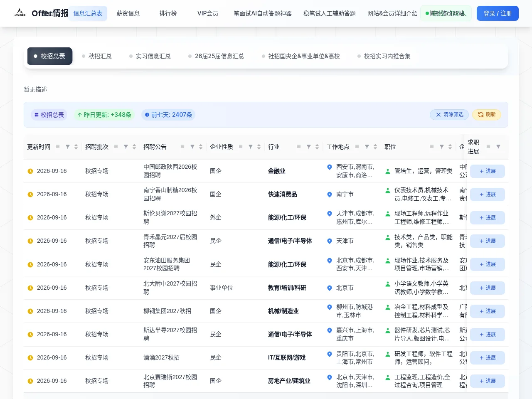This screenshot has width=532, height=399.
Task: Click 进展 button for 南宁香山制糖 row
Action: coord(488,195)
